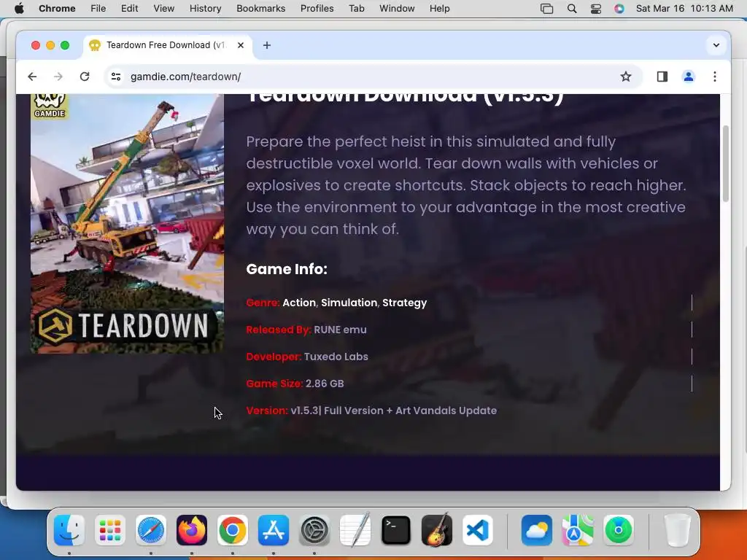Viewport: 747px width, 560px height.
Task: Open the Gamdie skull logo
Action: coord(50,105)
